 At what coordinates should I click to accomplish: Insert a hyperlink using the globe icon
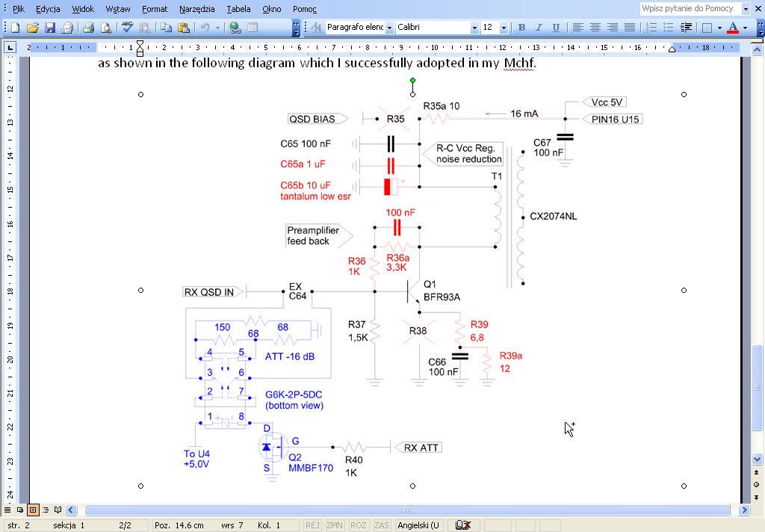[235, 28]
